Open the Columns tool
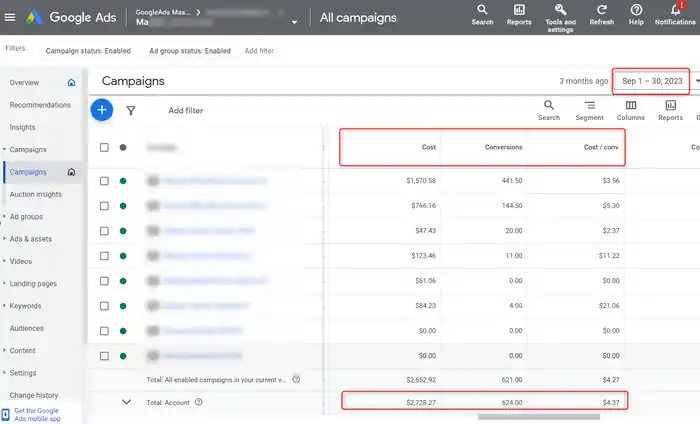Viewport: 700px width, 424px height. 630,110
